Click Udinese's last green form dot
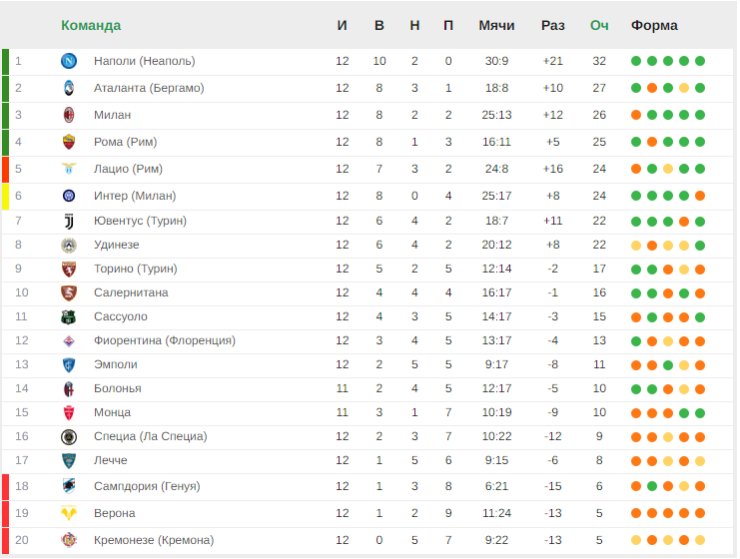 [x=700, y=245]
